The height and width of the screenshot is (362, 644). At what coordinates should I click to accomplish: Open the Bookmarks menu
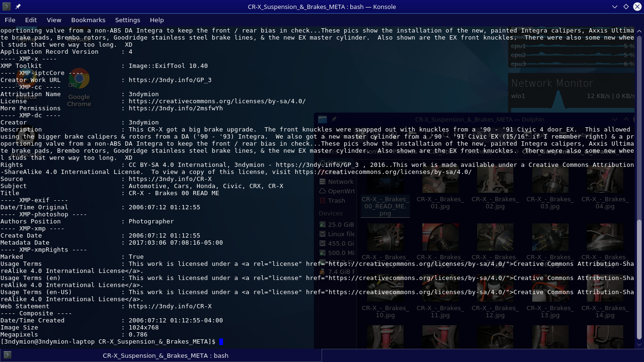pos(88,20)
